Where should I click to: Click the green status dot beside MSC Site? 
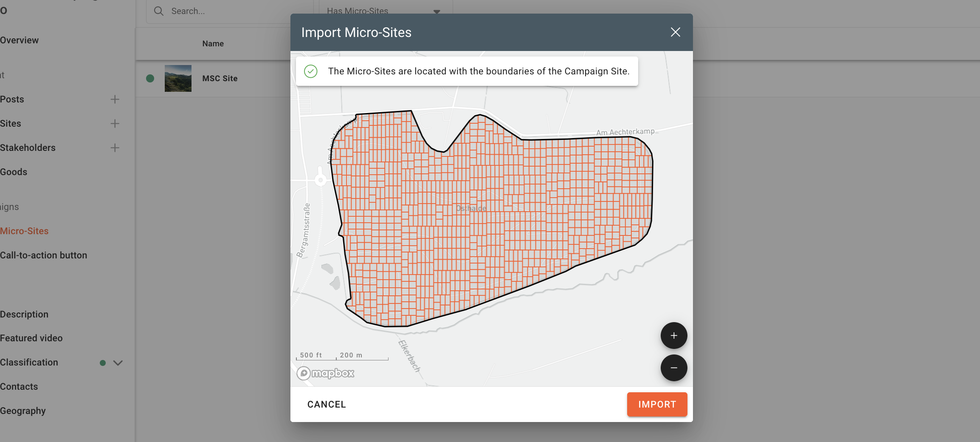click(x=150, y=79)
